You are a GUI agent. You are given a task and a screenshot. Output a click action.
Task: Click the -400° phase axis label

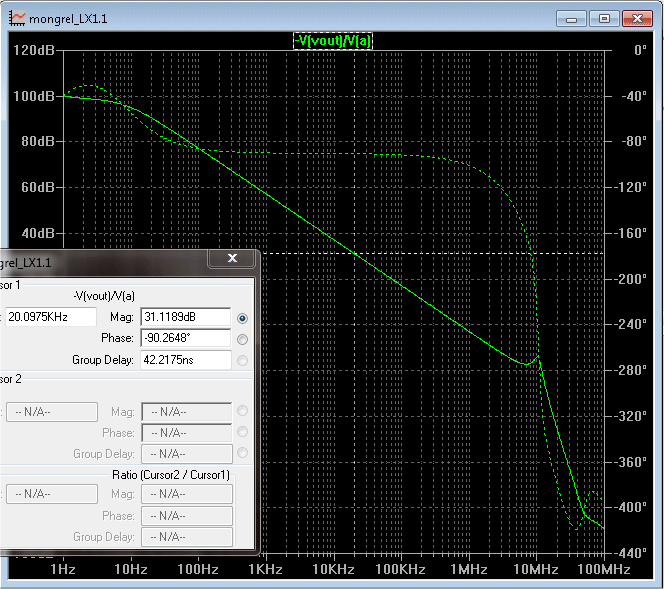[x=631, y=507]
